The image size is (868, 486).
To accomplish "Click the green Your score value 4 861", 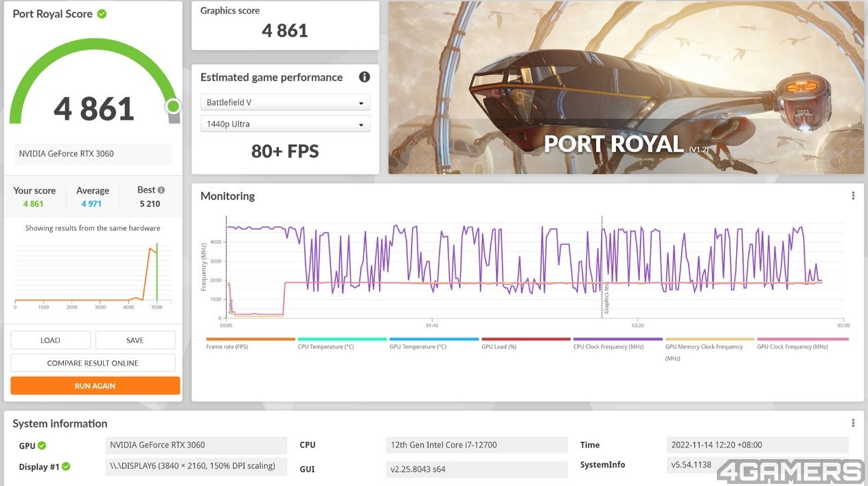I will point(33,204).
